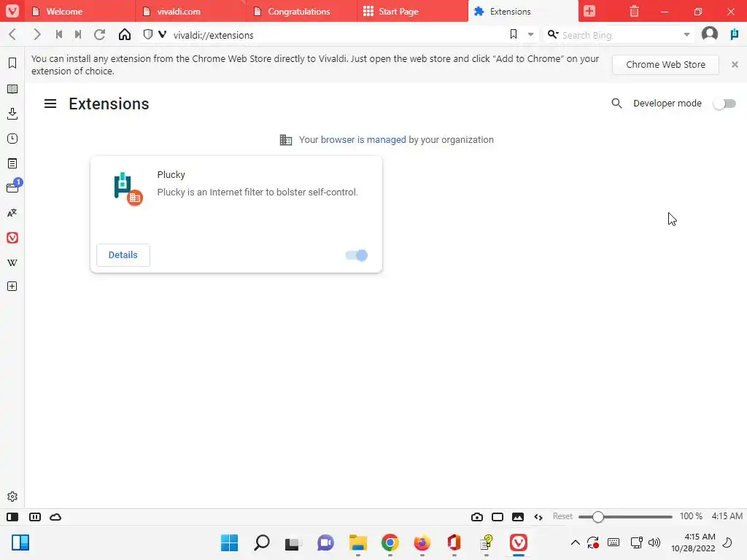Toggle Developer mode switch

pos(724,104)
